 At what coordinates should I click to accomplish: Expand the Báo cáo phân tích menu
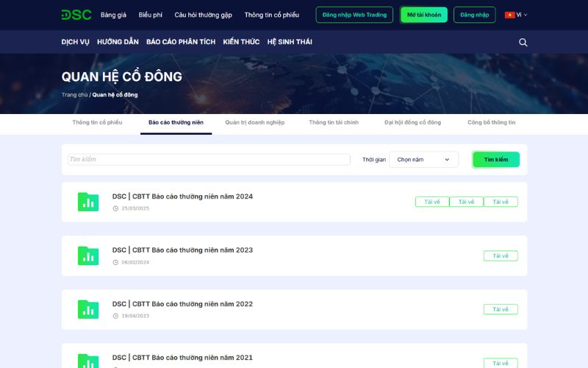click(x=181, y=42)
